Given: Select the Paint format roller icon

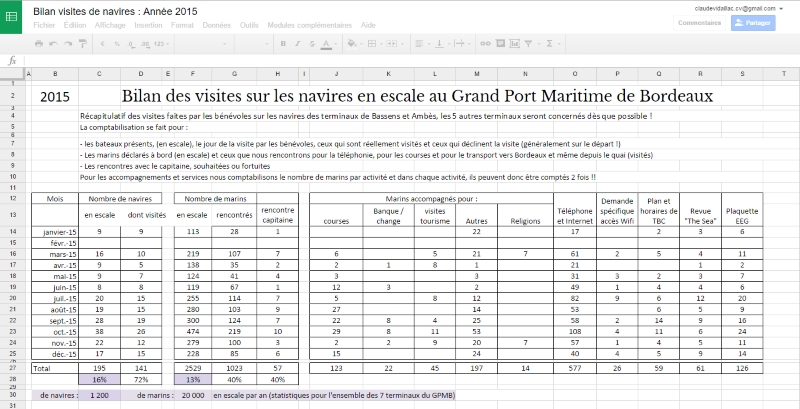Looking at the screenshot, I should [x=83, y=44].
